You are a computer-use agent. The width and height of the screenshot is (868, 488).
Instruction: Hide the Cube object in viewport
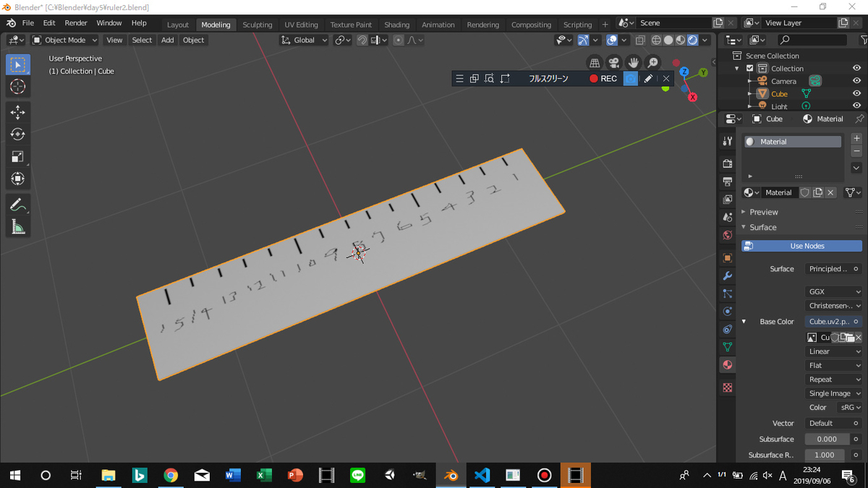(x=856, y=94)
